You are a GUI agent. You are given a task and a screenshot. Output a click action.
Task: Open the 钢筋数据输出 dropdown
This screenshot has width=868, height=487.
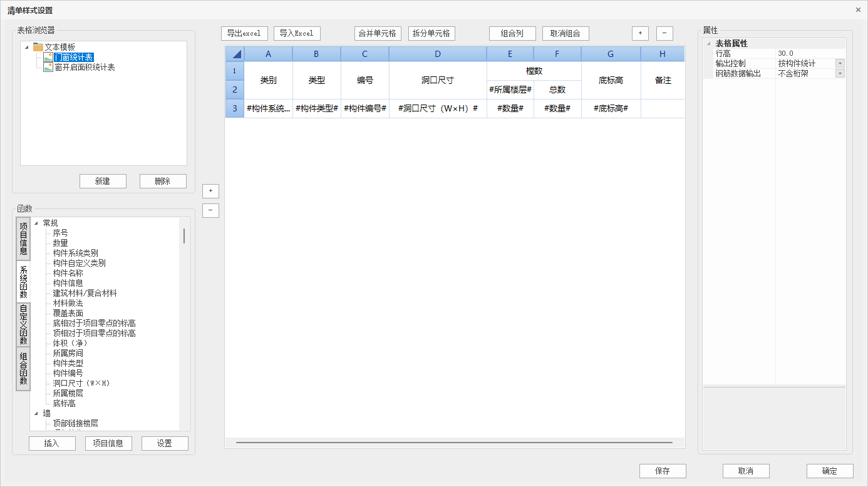pyautogui.click(x=840, y=74)
